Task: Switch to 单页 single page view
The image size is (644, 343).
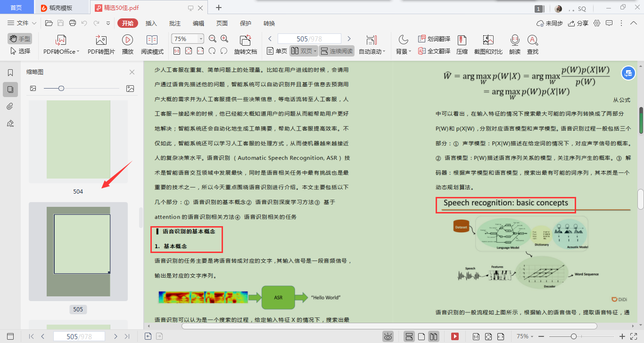Action: pyautogui.click(x=277, y=51)
